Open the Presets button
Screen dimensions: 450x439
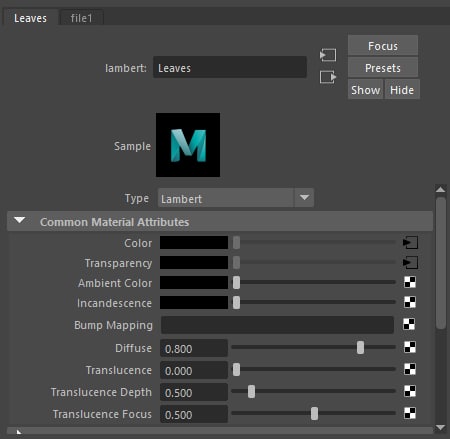(x=383, y=68)
